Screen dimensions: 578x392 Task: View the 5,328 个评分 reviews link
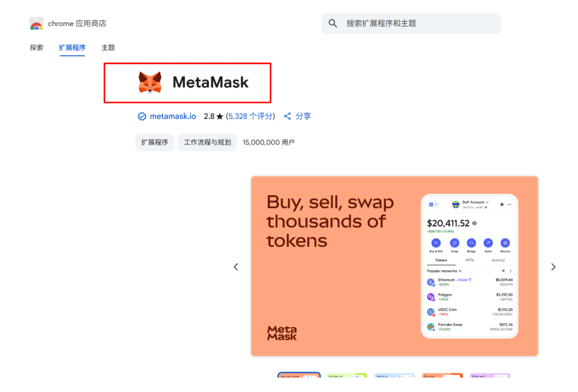tap(251, 116)
